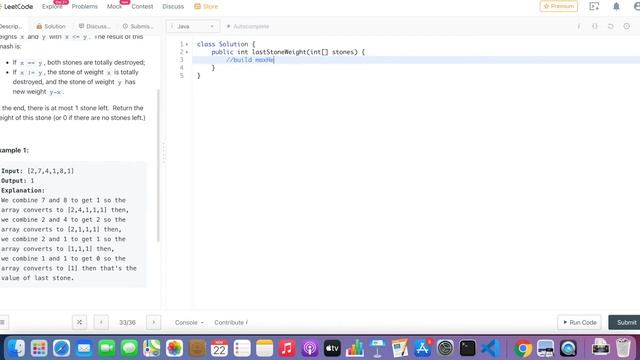Open editor settings icon
The width and height of the screenshot is (640, 360).
tap(627, 26)
